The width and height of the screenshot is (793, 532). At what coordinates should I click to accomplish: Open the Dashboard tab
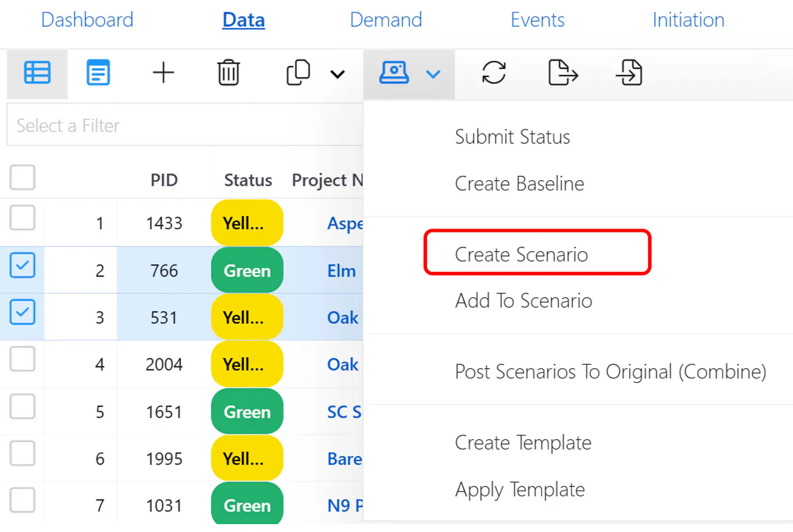87,20
